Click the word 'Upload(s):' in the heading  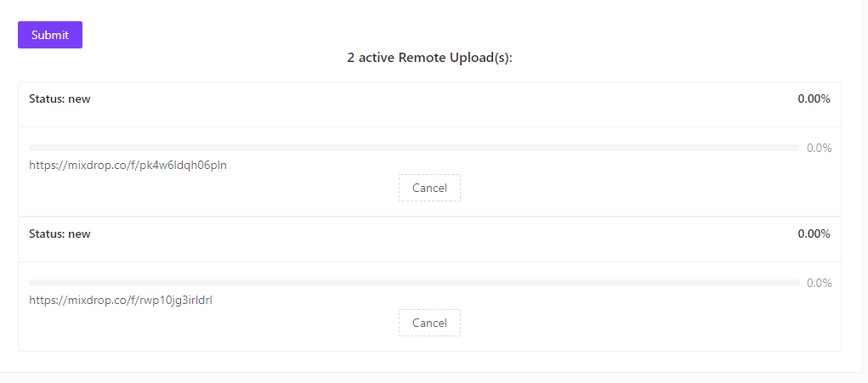coord(481,58)
